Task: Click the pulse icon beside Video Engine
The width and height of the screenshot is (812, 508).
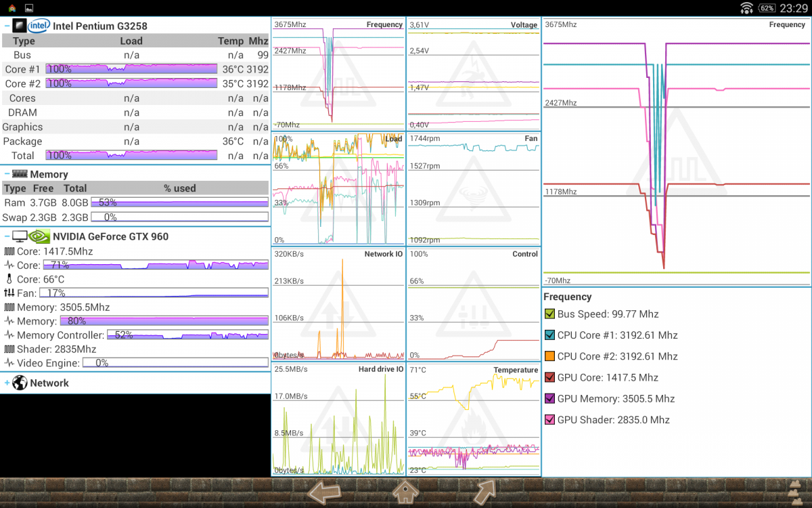Action: pos(9,363)
